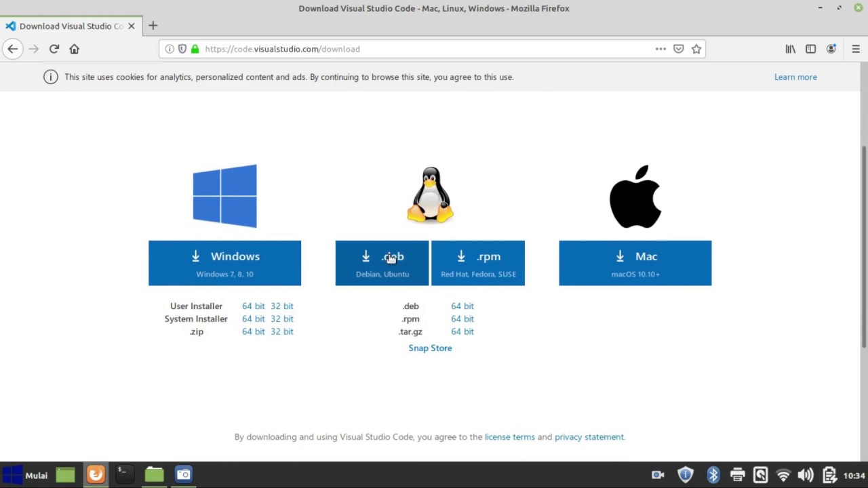Open the Mulai start menu
The image size is (868, 488).
[25, 475]
